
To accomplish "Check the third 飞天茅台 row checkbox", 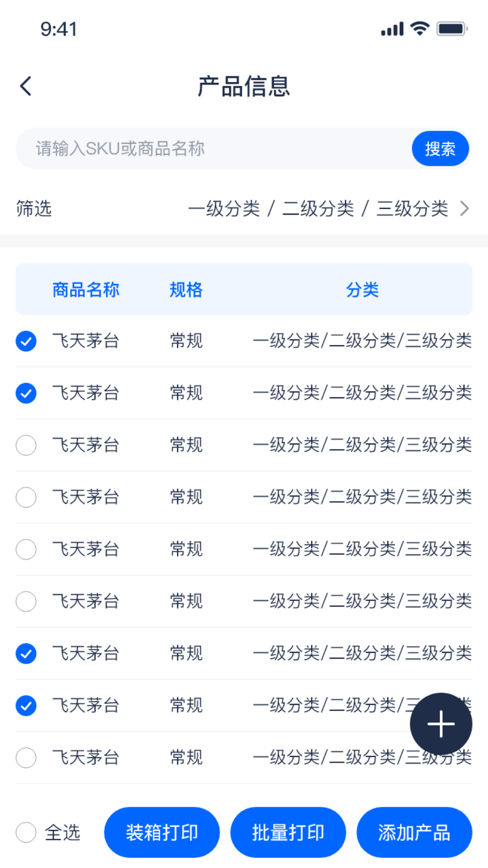I will click(x=26, y=445).
